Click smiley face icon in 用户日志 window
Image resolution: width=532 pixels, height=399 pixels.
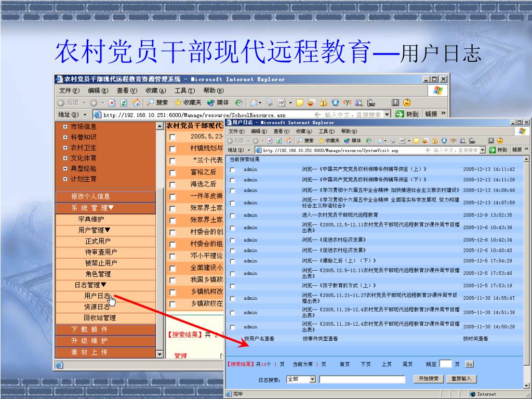(x=500, y=140)
